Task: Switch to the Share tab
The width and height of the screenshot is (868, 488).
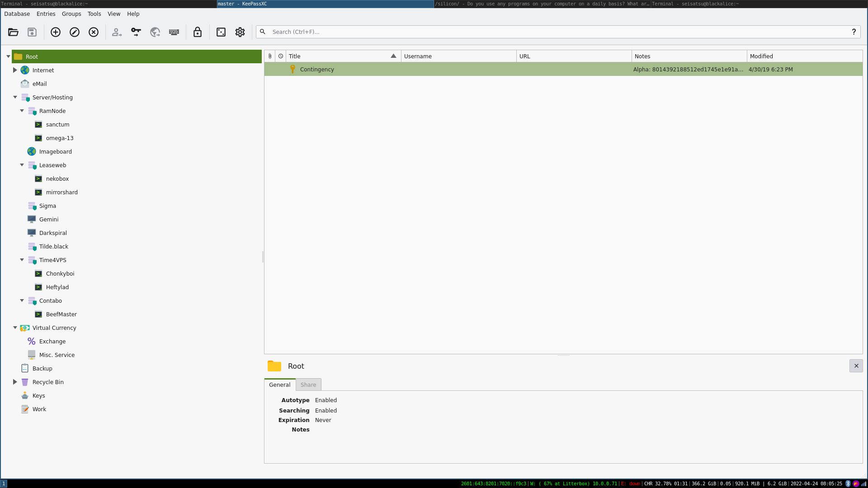Action: point(308,385)
